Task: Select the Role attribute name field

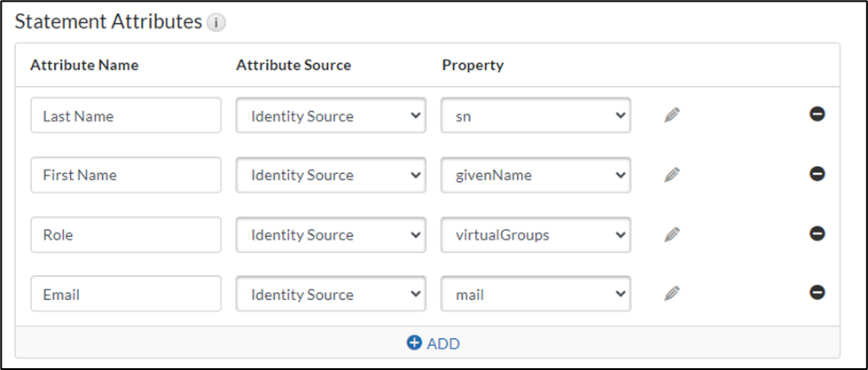Action: click(125, 234)
